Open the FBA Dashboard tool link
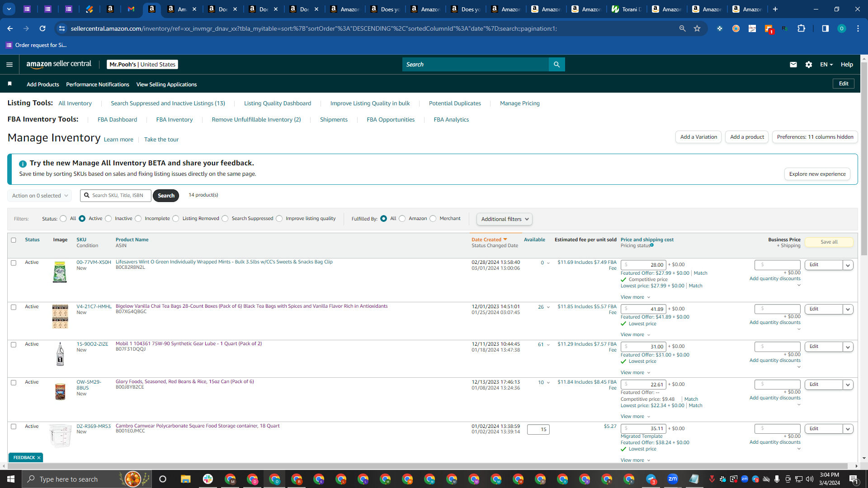Image resolution: width=868 pixels, height=488 pixels. point(117,120)
